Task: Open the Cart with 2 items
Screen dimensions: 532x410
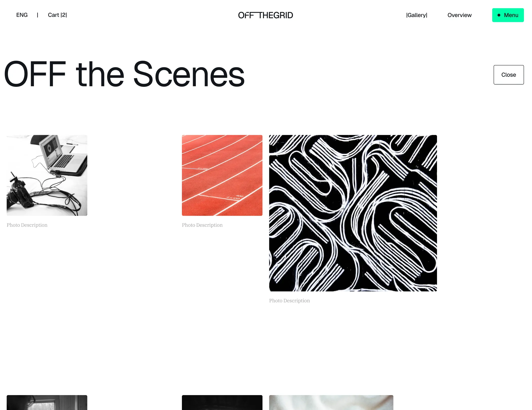Action: (57, 15)
